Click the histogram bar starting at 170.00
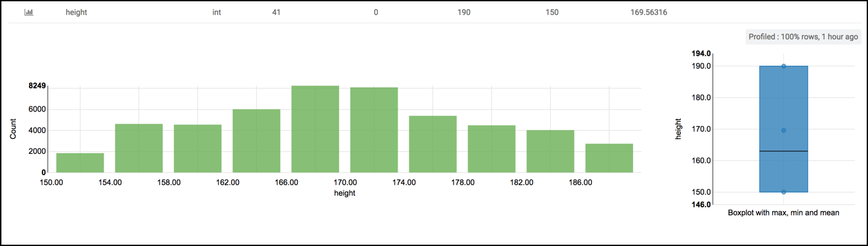Image resolution: width=868 pixels, height=246 pixels. coord(374,130)
